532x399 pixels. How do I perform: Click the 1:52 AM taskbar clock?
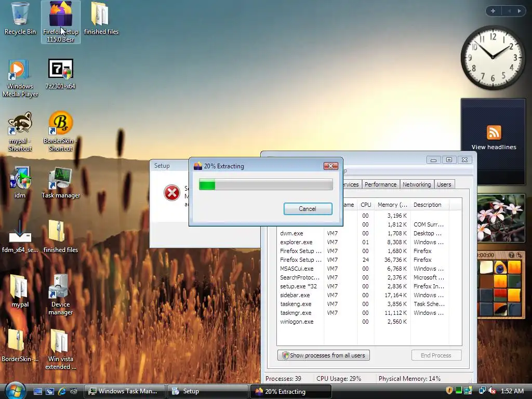(512, 391)
